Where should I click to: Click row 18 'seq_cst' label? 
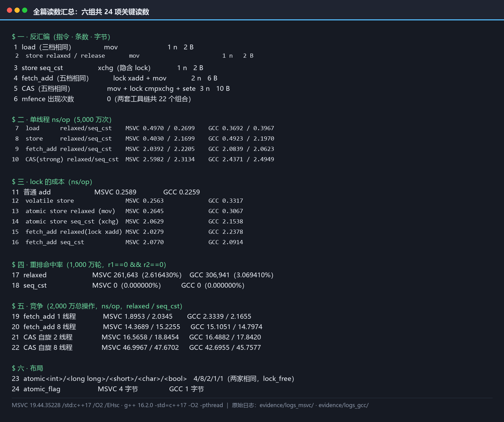coord(35,285)
